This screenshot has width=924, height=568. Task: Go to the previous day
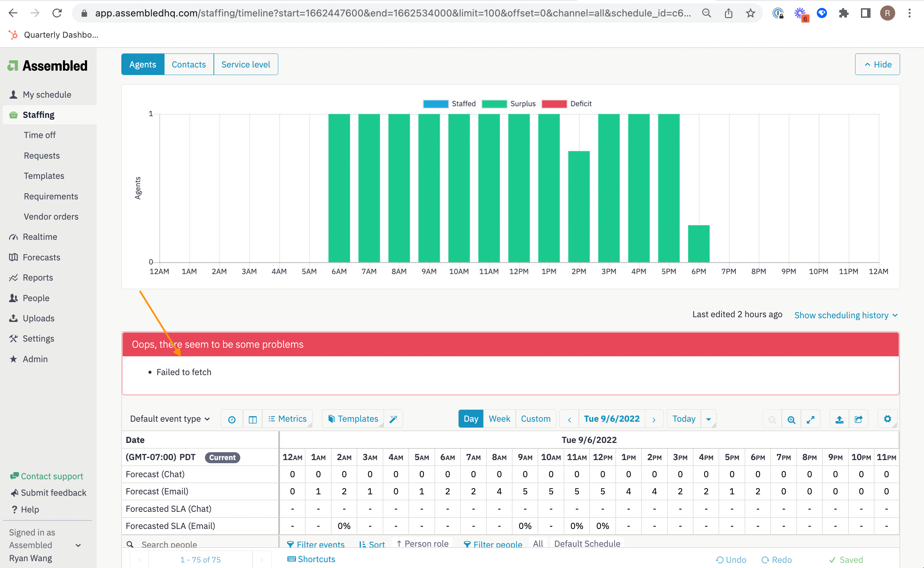[569, 419]
